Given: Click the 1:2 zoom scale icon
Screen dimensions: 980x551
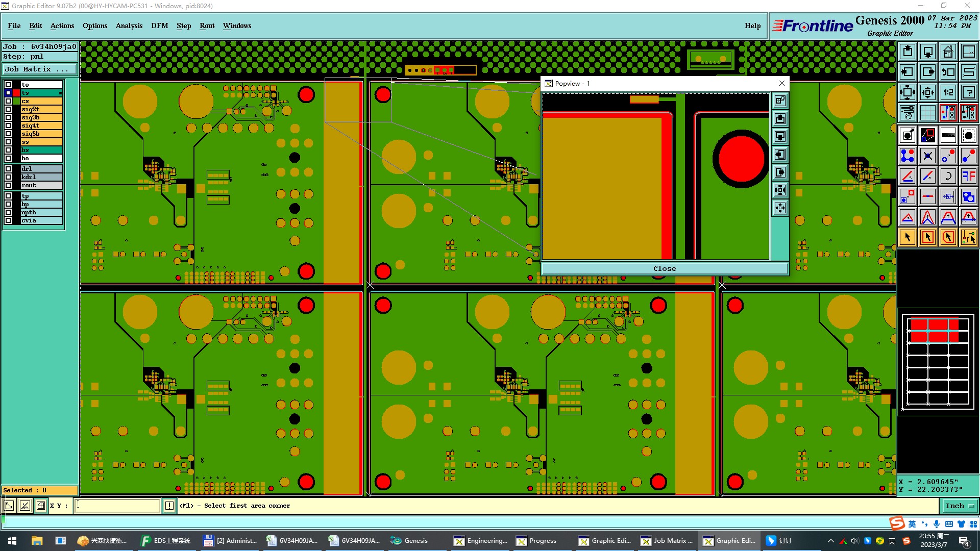Looking at the screenshot, I should 948,92.
